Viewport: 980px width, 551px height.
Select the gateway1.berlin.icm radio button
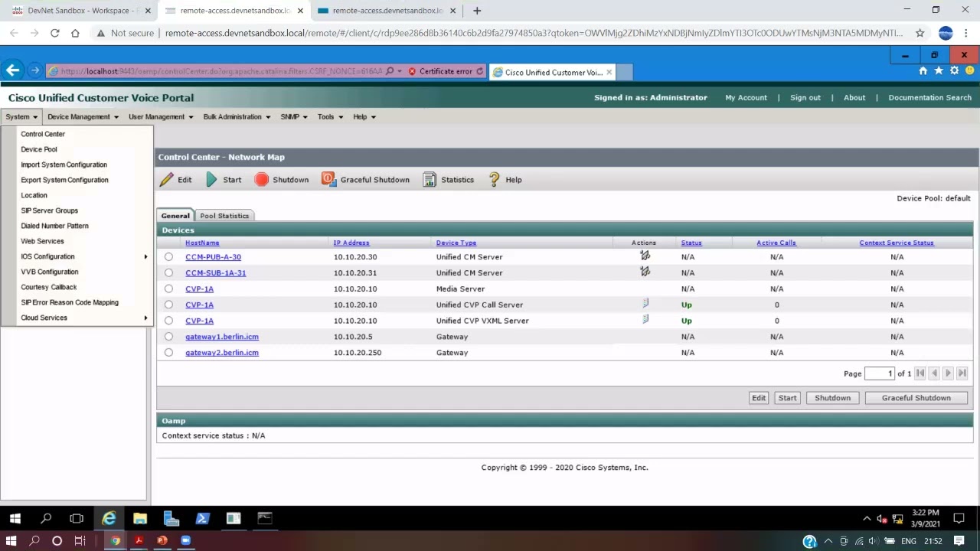[x=168, y=337]
